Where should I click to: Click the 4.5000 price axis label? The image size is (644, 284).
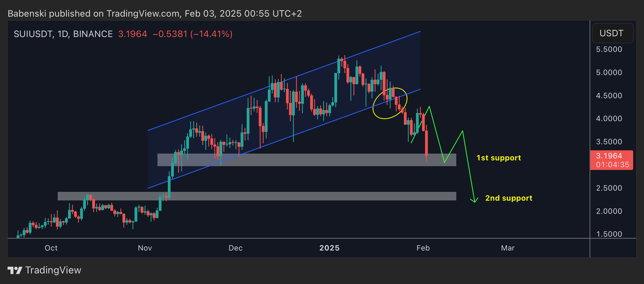pos(609,96)
